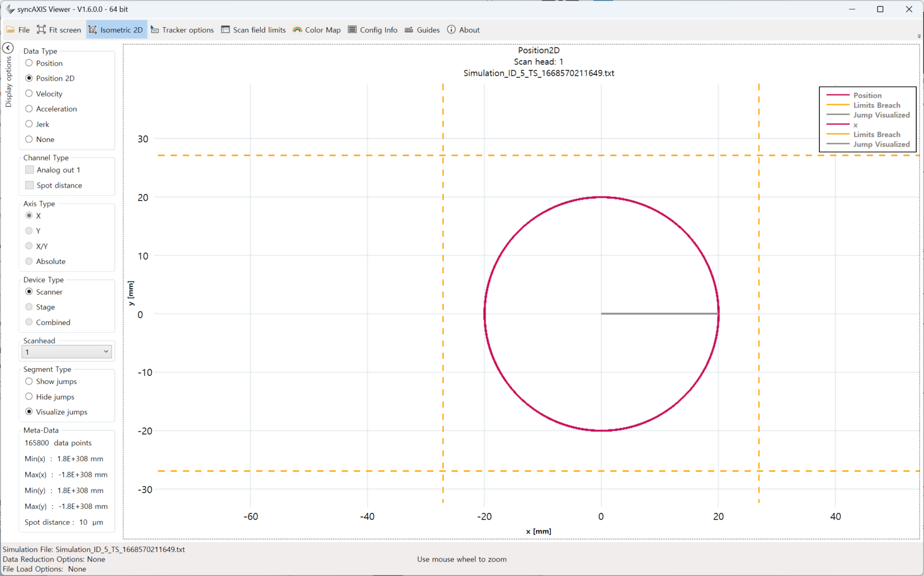Viewport: 924px width, 576px height.
Task: Toggle the Isometric 2D icon
Action: coord(92,30)
